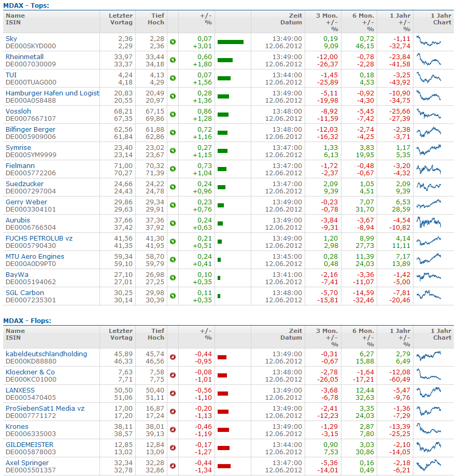
Task: Open the Hamburger Hafen und Logist link
Action: (x=52, y=93)
